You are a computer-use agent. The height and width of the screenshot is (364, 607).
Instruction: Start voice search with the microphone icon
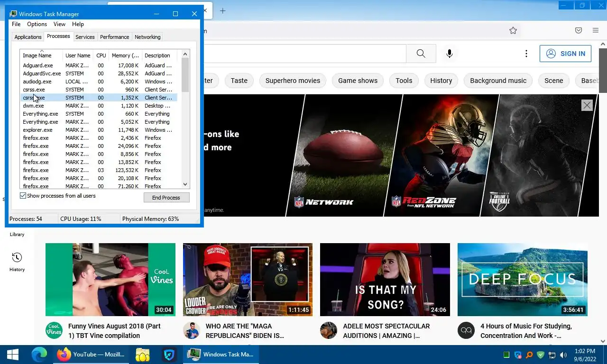(450, 54)
